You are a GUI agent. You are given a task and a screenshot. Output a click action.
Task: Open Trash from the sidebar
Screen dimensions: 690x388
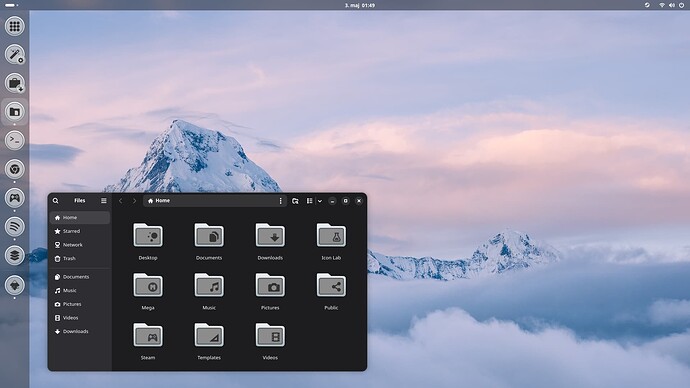(80, 259)
